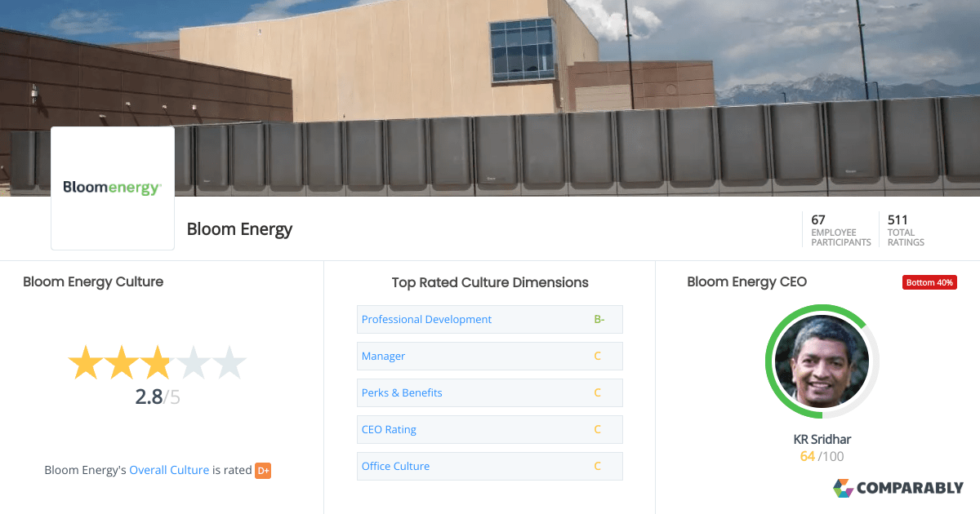Select the first gold rating star
This screenshot has height=514, width=980.
(85, 362)
